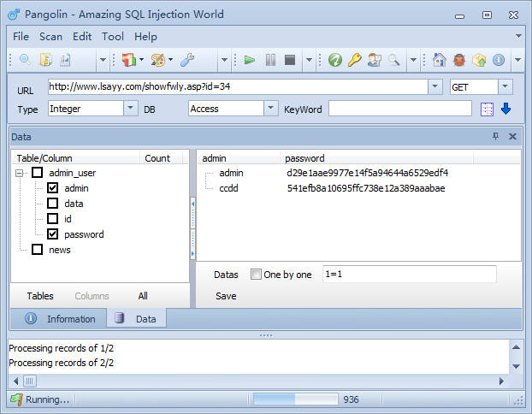Open the GET method dropdown

tap(505, 86)
